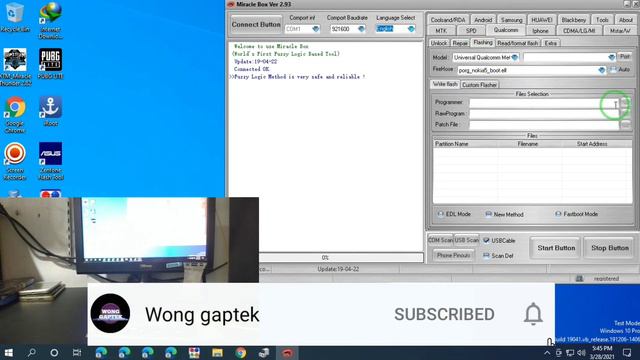640x360 pixels.
Task: Open the Language Select dropdown
Action: pyautogui.click(x=411, y=29)
